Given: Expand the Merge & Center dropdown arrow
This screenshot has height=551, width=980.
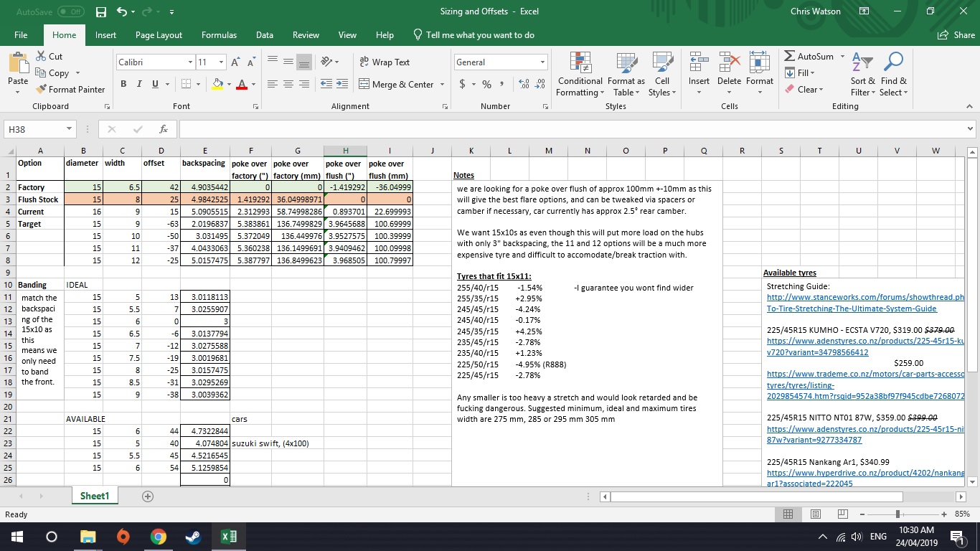Looking at the screenshot, I should pyautogui.click(x=442, y=84).
